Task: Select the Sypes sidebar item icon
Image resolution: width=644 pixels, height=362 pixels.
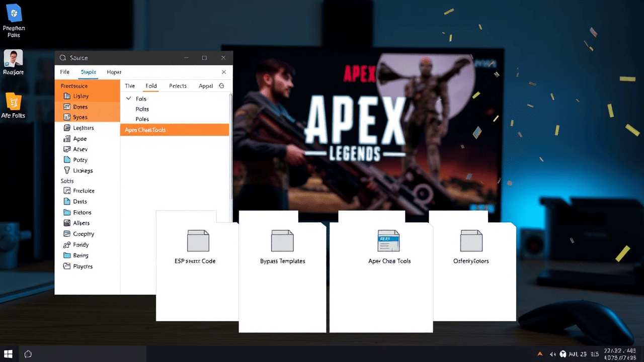Action: tap(68, 117)
